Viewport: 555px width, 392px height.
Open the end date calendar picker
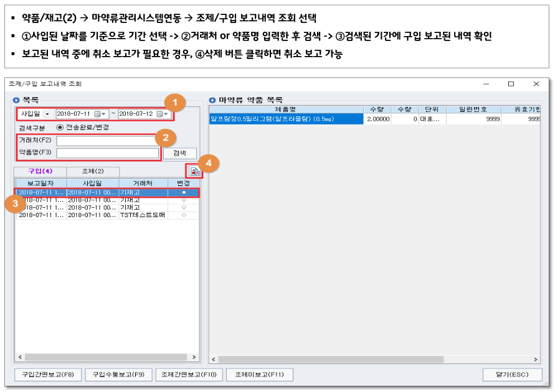(x=162, y=114)
